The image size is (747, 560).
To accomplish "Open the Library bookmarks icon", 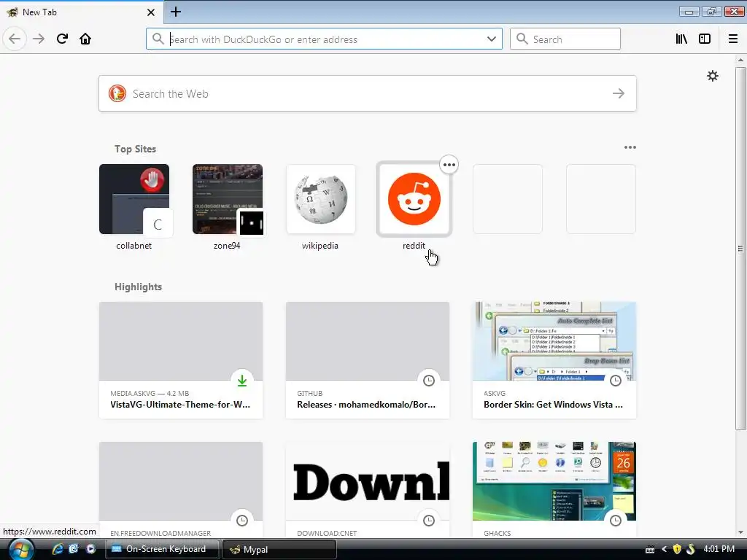I will click(x=681, y=39).
